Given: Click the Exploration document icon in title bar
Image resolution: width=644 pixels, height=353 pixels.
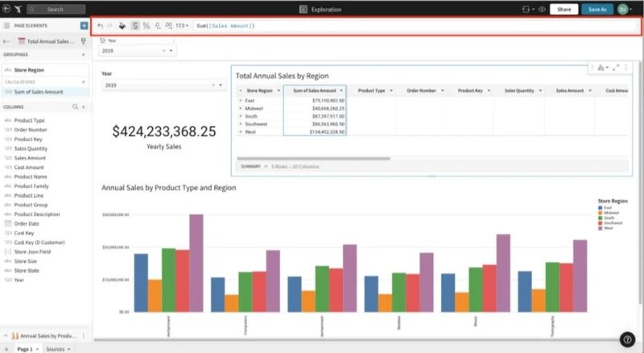Looking at the screenshot, I should [303, 9].
